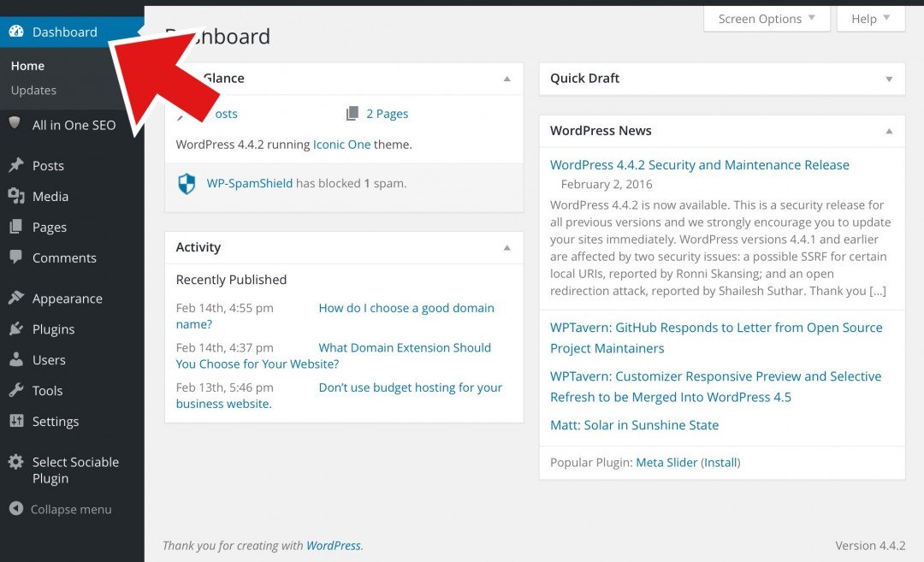Click the 'Feb 14th, 4:55 pm' timestamp

tap(224, 308)
